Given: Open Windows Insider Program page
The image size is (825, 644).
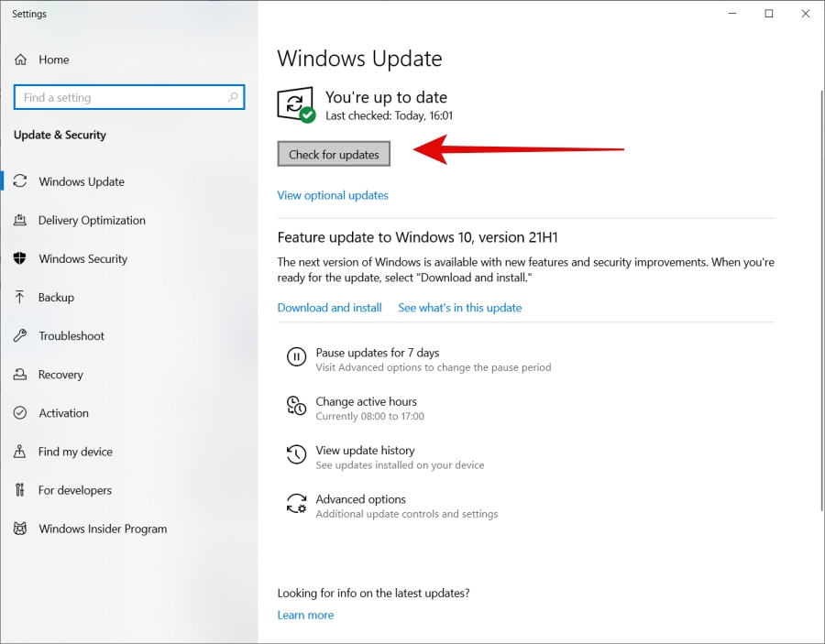Looking at the screenshot, I should pos(103,529).
